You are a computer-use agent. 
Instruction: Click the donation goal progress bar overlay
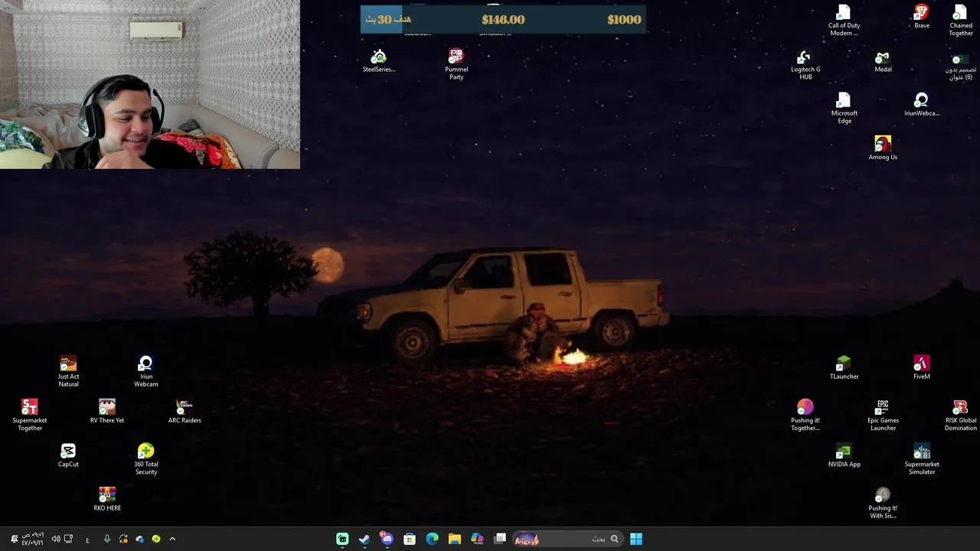pos(503,20)
